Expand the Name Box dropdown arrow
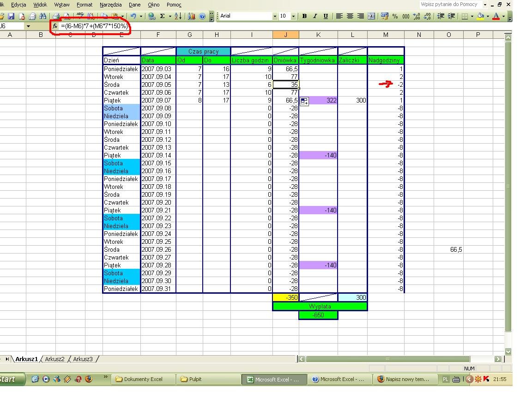 coord(28,26)
